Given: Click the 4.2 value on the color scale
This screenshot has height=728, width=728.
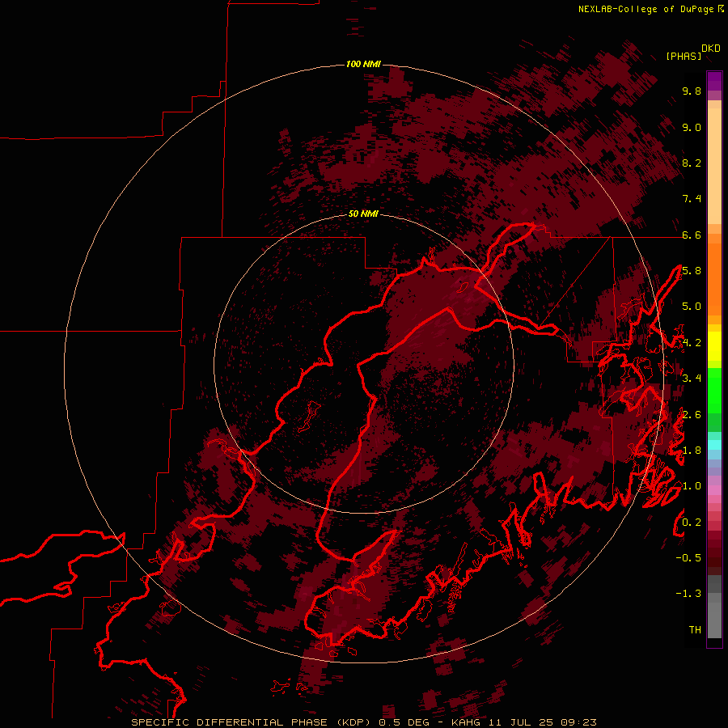Looking at the screenshot, I should (692, 343).
